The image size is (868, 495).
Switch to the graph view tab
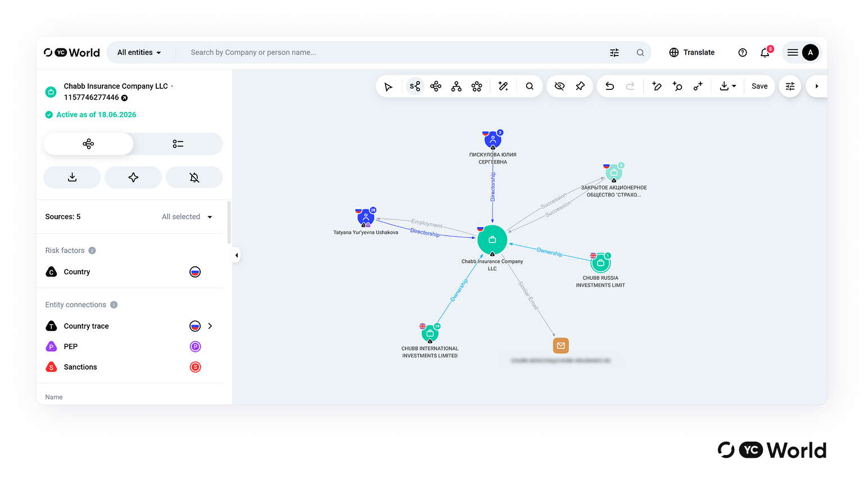coord(88,144)
